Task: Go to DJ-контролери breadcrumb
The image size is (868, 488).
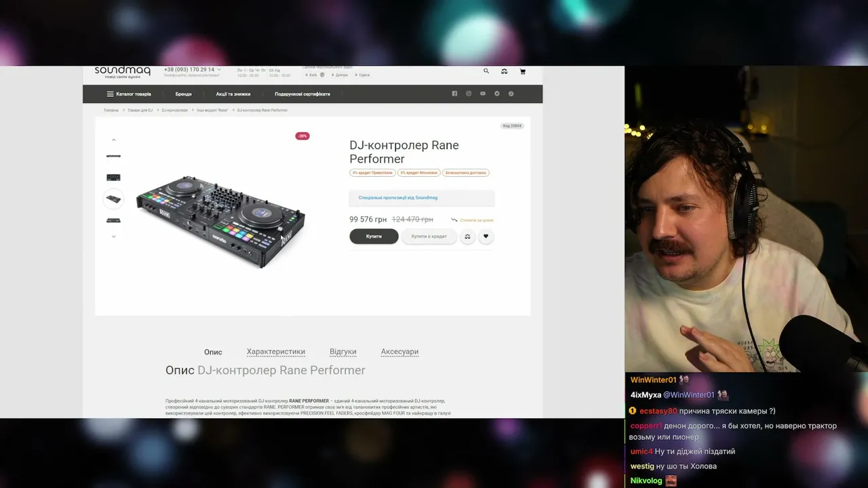Action: click(x=175, y=110)
